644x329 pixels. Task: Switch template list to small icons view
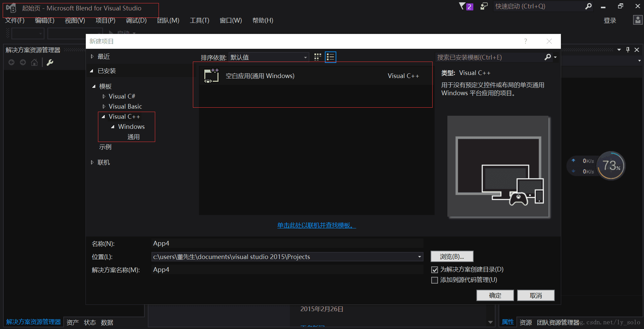click(317, 57)
